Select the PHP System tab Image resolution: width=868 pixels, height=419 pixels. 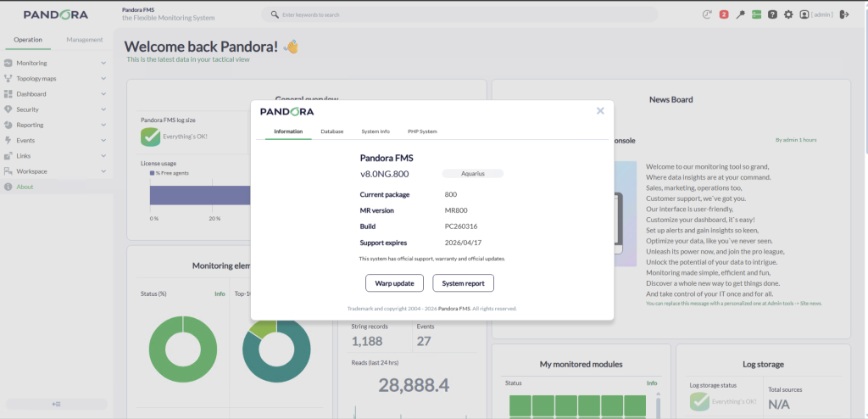(x=422, y=131)
